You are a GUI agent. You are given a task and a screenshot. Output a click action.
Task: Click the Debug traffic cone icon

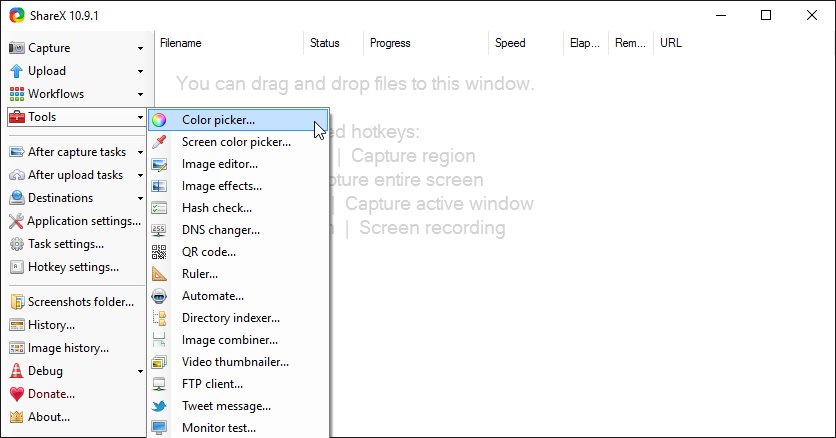coord(17,371)
